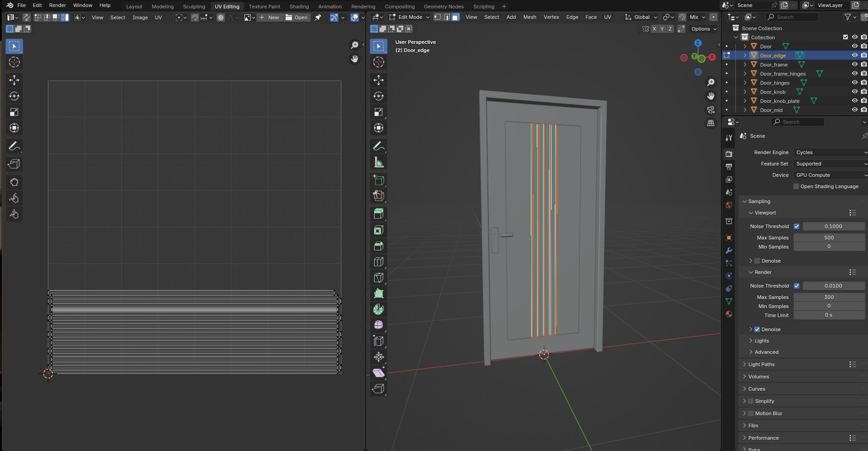
Task: Select the Move tool in the UV editor
Action: coord(14,80)
